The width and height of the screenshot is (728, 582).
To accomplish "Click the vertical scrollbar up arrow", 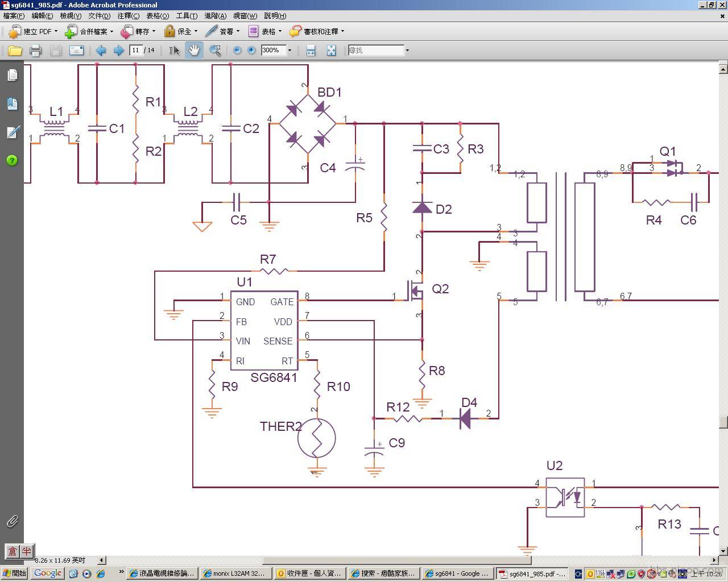I will (x=723, y=69).
